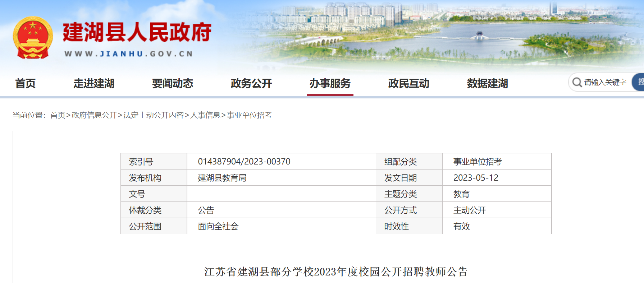Open 政民互动 navigation item
The width and height of the screenshot is (644, 283).
[x=409, y=84]
